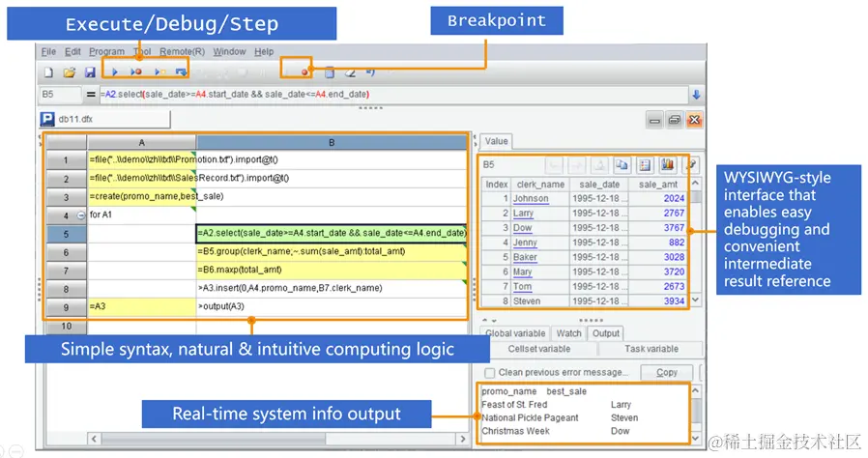Click the down arrow beside formula bar

click(696, 95)
